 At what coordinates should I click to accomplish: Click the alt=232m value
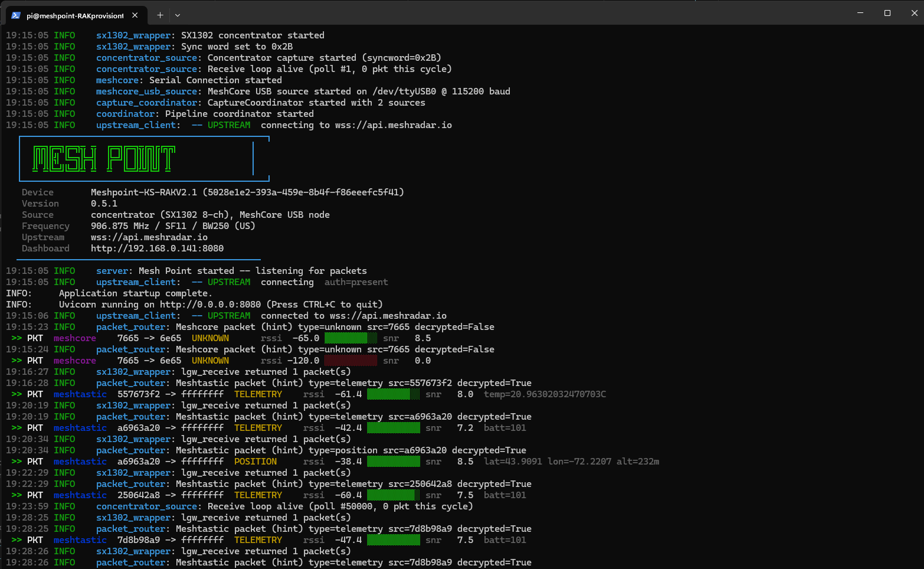coord(638,462)
